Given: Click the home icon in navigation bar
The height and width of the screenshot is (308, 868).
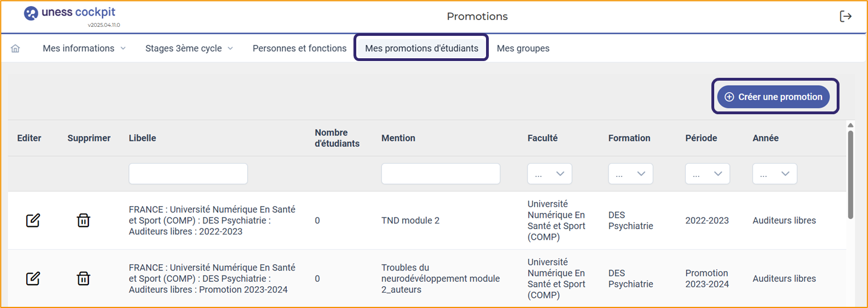Looking at the screenshot, I should pos(16,49).
